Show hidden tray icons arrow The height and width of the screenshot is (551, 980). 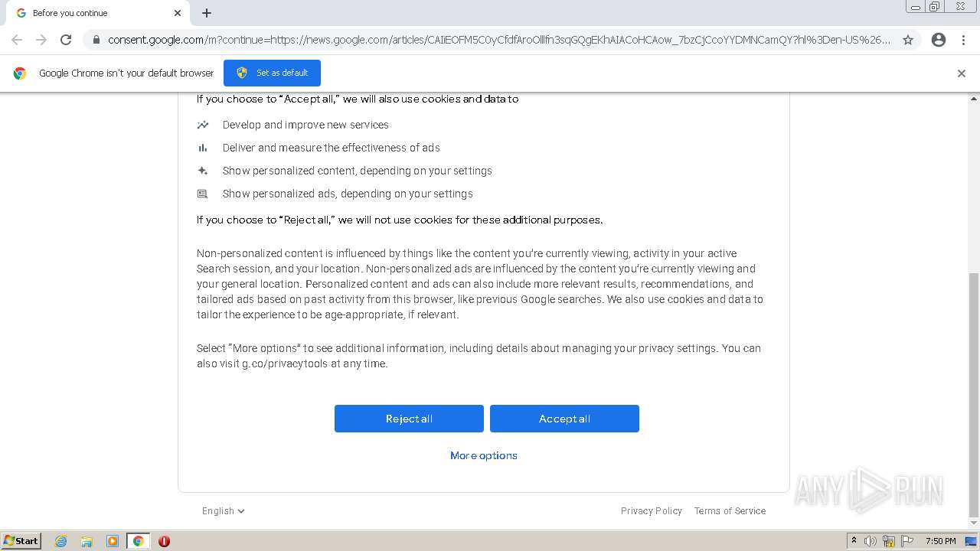(854, 541)
